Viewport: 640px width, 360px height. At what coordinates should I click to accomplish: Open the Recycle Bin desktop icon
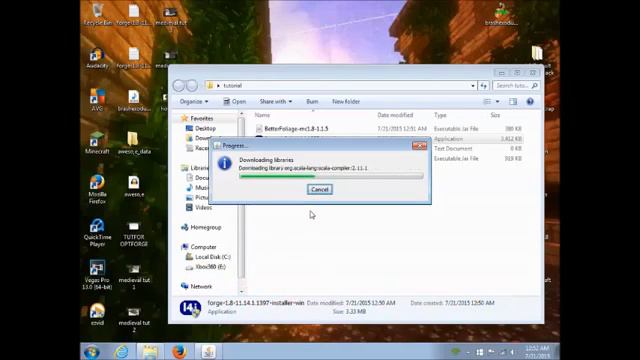pyautogui.click(x=98, y=14)
